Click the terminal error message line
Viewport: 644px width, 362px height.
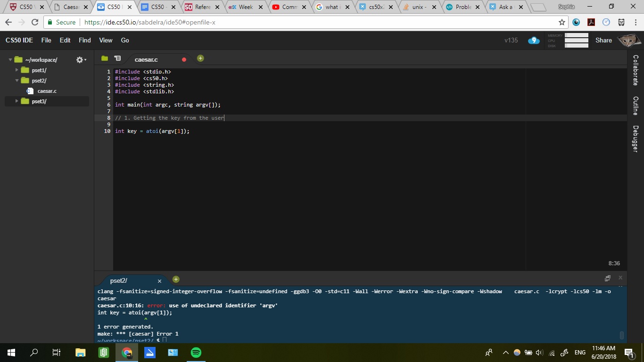pos(188,305)
